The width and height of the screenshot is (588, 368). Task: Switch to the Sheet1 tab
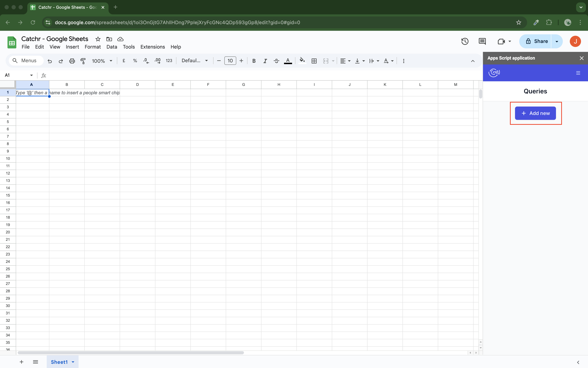[x=59, y=362]
